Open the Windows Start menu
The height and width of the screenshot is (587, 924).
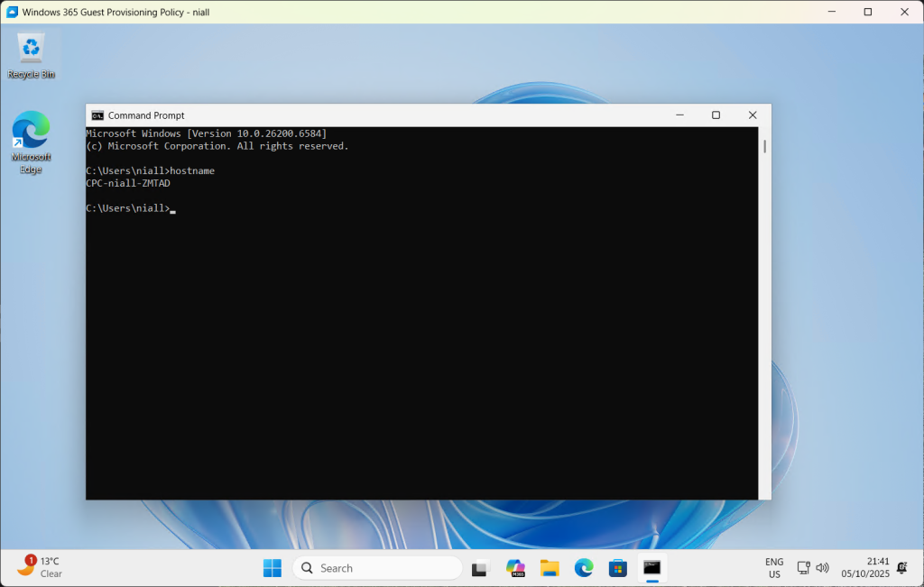[x=272, y=568]
